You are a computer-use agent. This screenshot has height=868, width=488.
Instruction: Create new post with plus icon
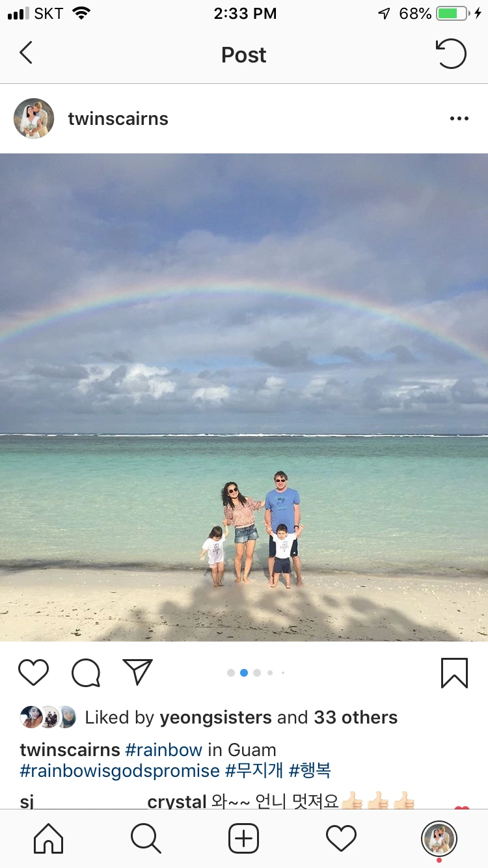tap(244, 838)
